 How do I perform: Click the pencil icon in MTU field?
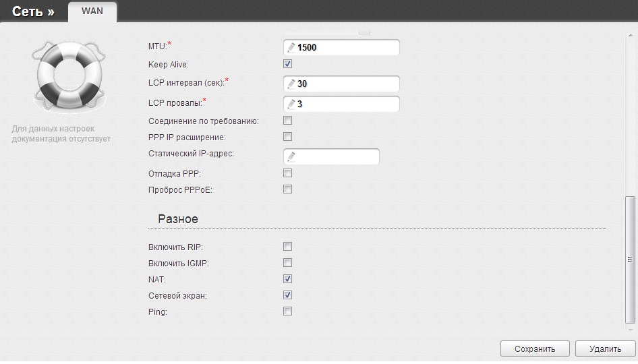291,48
